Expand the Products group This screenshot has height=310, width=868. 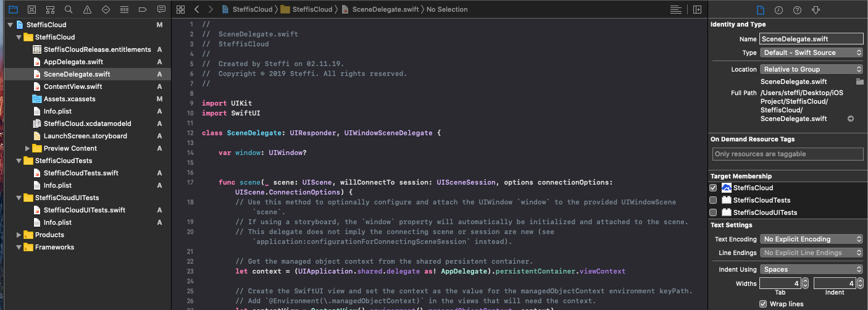click(x=19, y=235)
